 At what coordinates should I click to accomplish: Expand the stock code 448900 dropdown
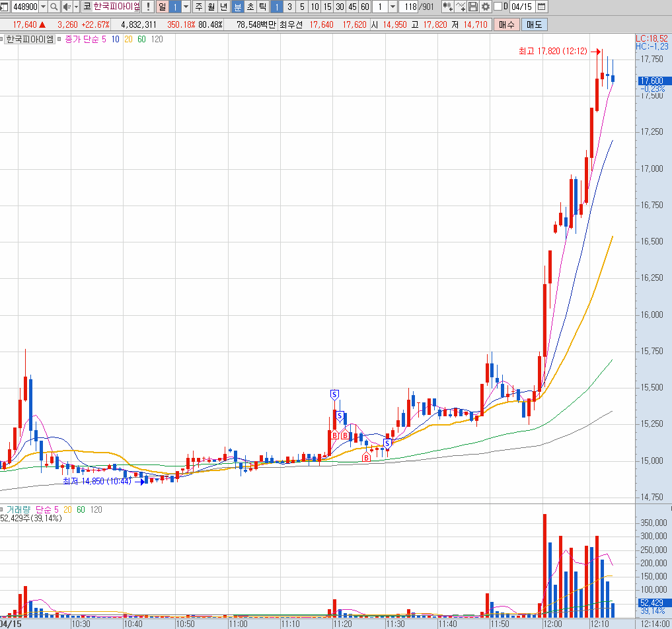click(x=44, y=7)
